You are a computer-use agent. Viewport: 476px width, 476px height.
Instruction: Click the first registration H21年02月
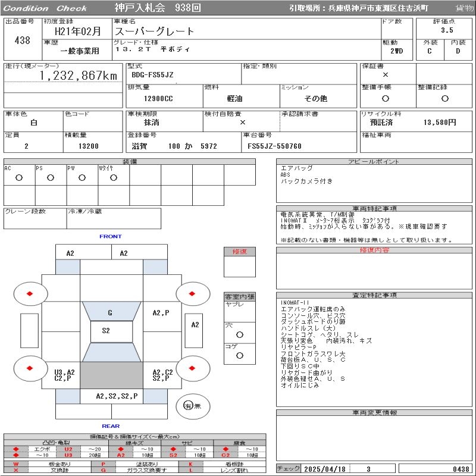pyautogui.click(x=77, y=32)
